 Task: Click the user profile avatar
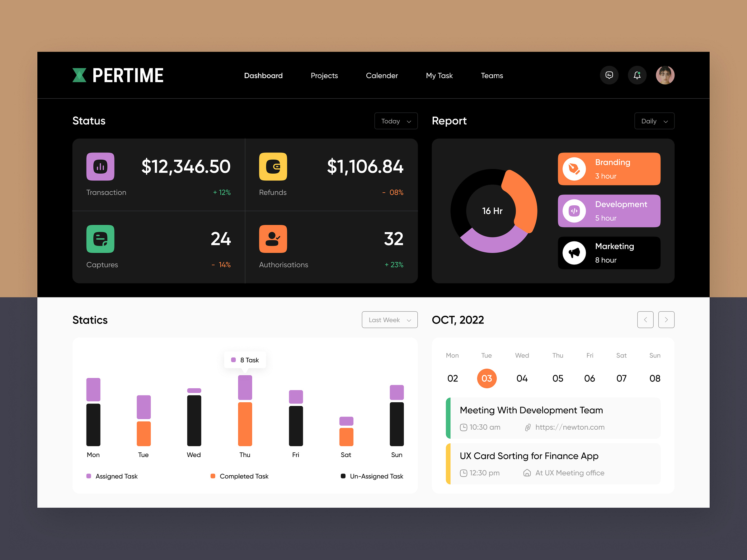click(x=665, y=75)
